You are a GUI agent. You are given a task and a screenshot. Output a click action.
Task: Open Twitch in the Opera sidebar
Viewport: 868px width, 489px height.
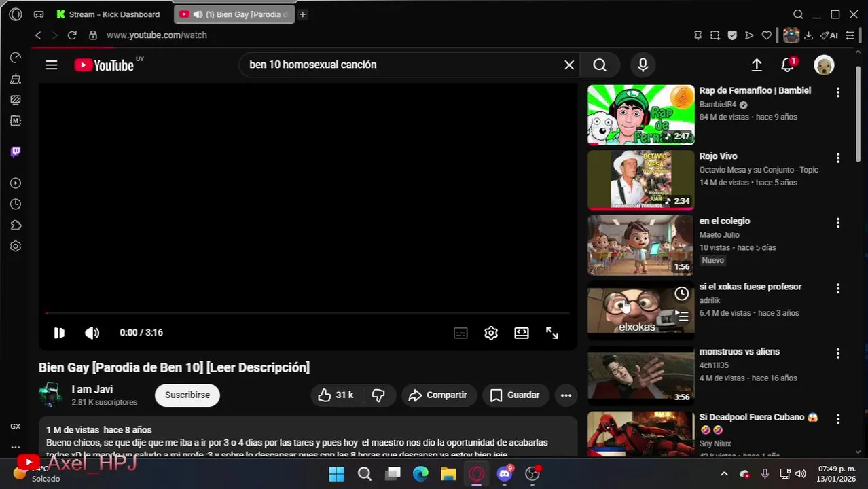pos(16,151)
